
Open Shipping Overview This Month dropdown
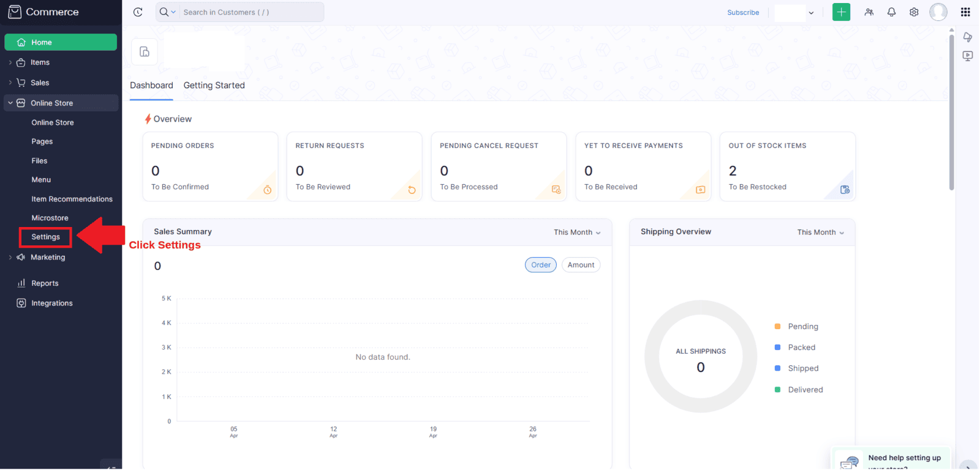[820, 233]
